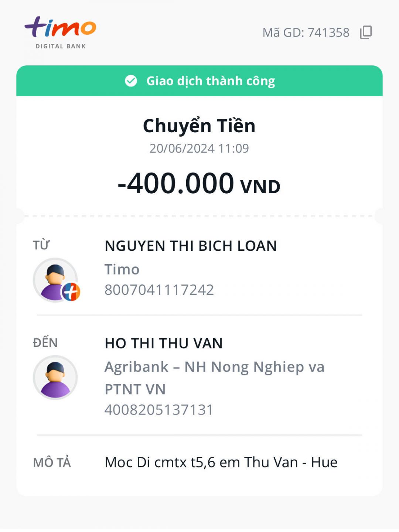Click the Timo logo
Viewport: 399px width, 532px height.
tap(60, 27)
